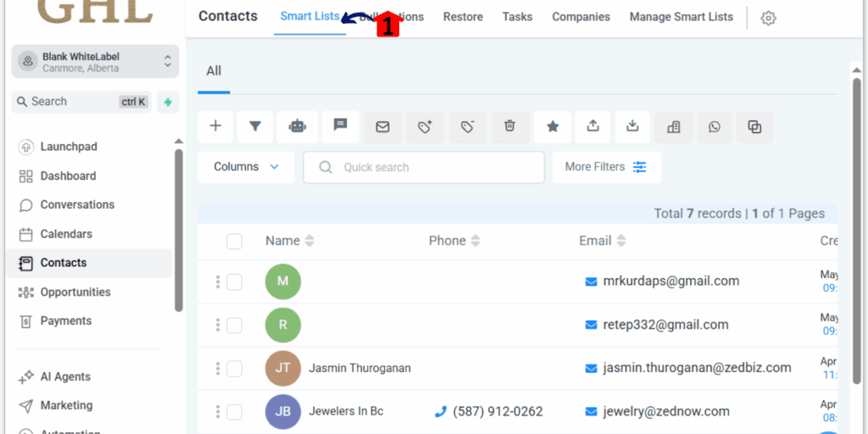Tick the select-all checkbox in the table header
Viewport: 868px width, 434px height.
pyautogui.click(x=234, y=242)
